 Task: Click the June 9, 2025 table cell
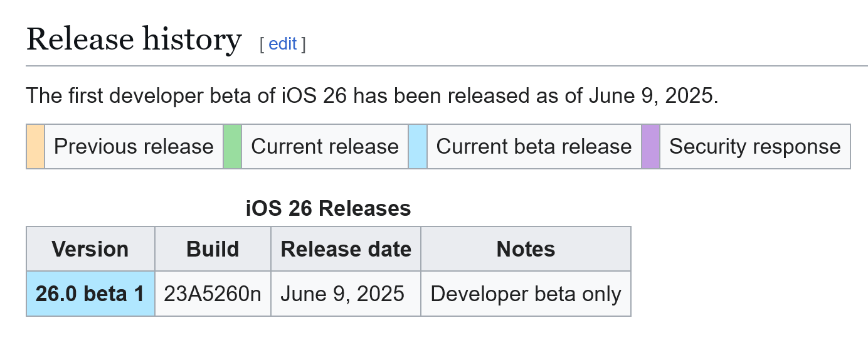(342, 294)
